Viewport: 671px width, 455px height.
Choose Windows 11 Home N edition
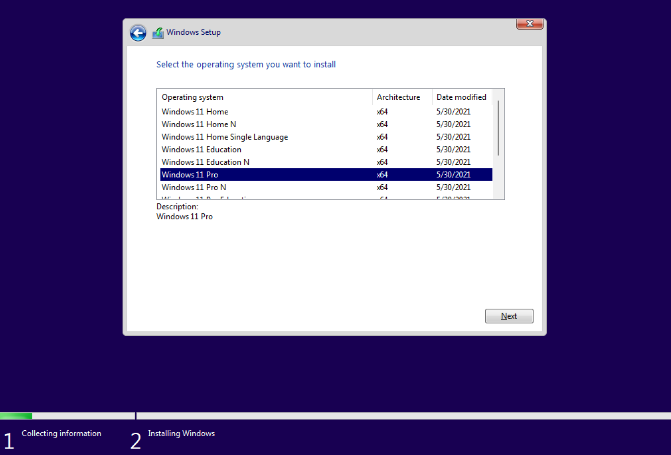[199, 124]
